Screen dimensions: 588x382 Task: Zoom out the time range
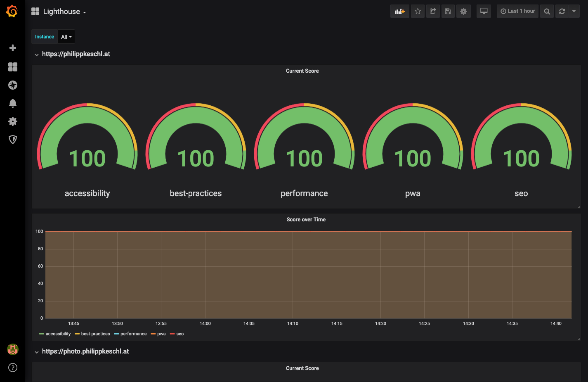click(x=547, y=11)
